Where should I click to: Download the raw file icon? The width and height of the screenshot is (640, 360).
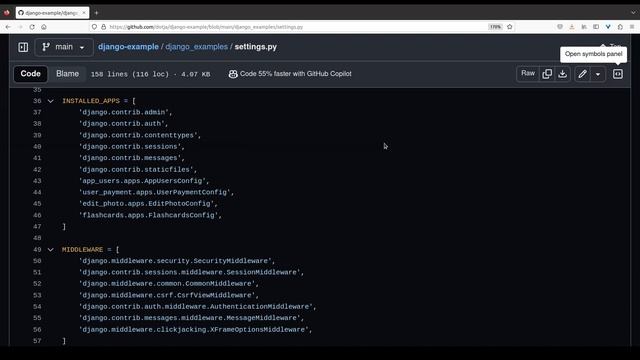(562, 74)
